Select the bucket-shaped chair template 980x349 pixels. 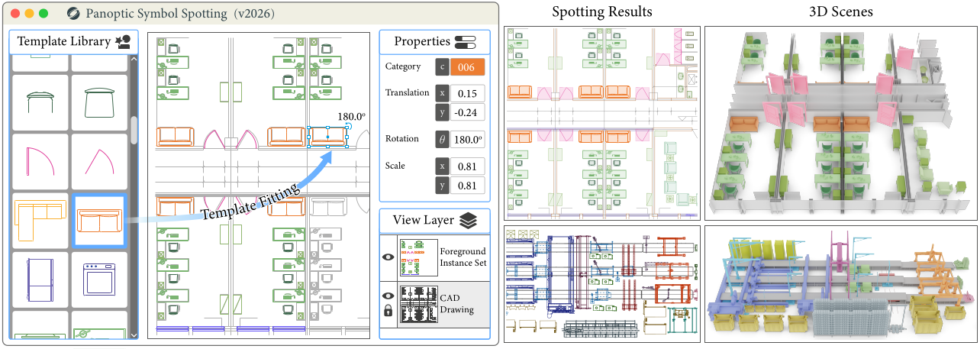tap(98, 101)
